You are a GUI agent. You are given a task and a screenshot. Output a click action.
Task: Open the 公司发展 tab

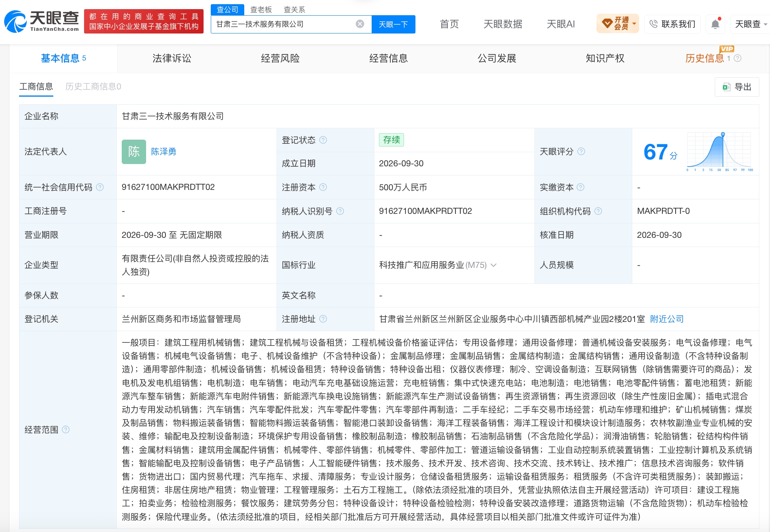497,58
